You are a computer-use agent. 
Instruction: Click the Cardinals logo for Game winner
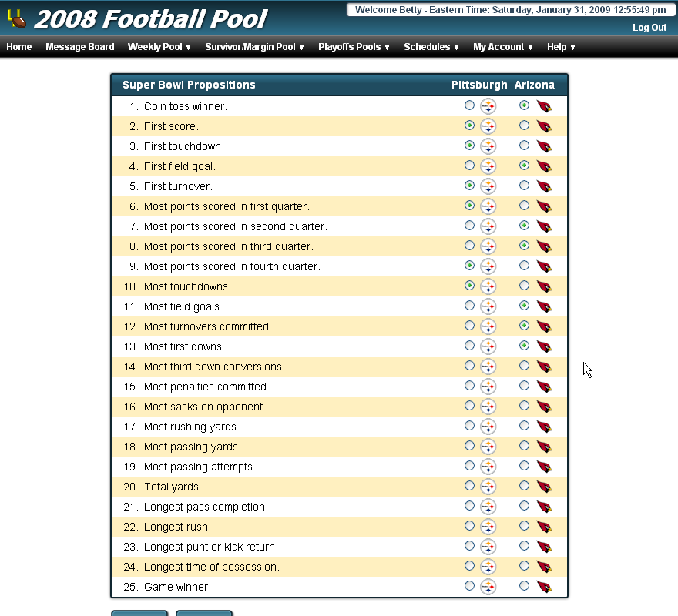click(x=544, y=587)
